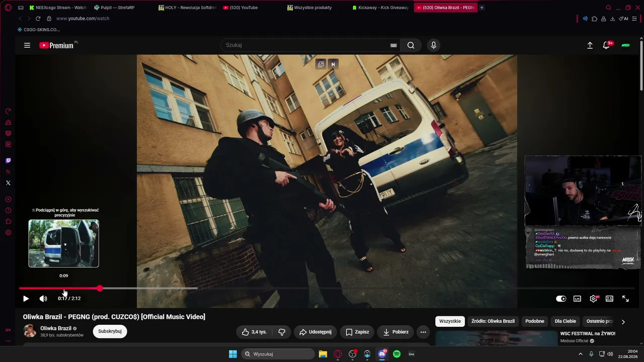
Task: Click the taskbar Wyszukaj search box
Action: 278,354
